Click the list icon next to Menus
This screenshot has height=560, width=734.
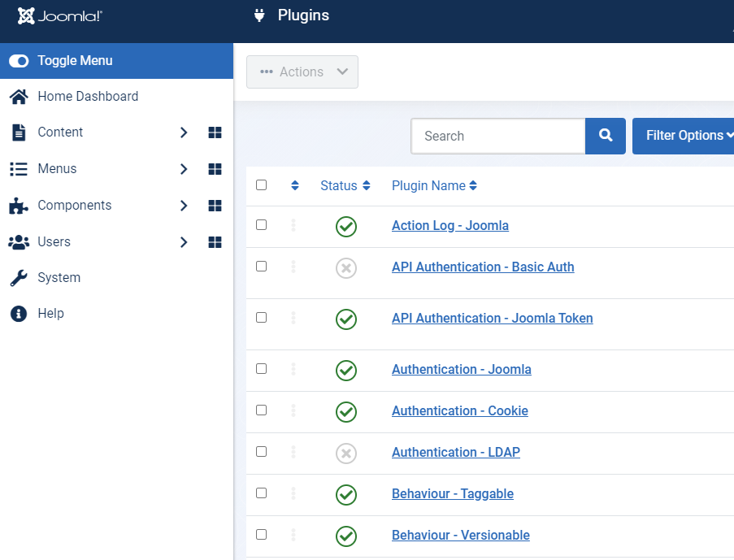pos(19,169)
